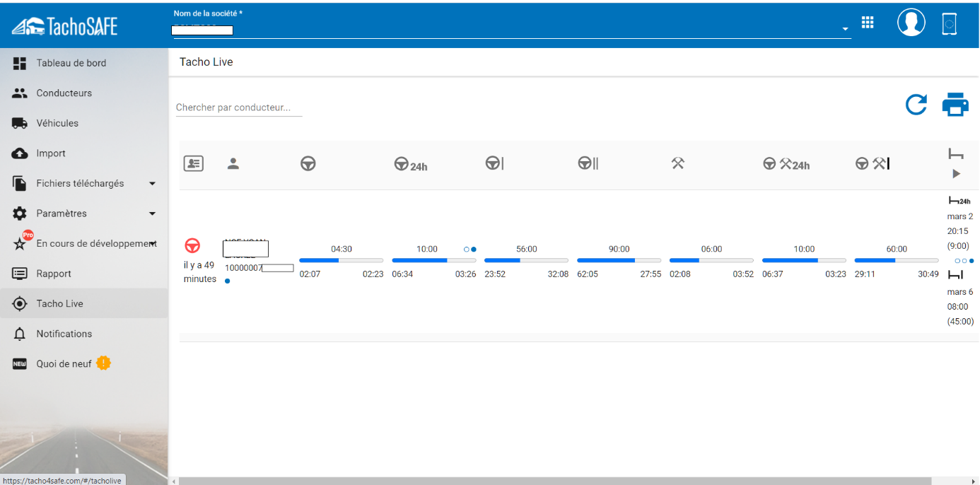This screenshot has width=980, height=485.
Task: Open Quoi de neuf link
Action: point(64,364)
